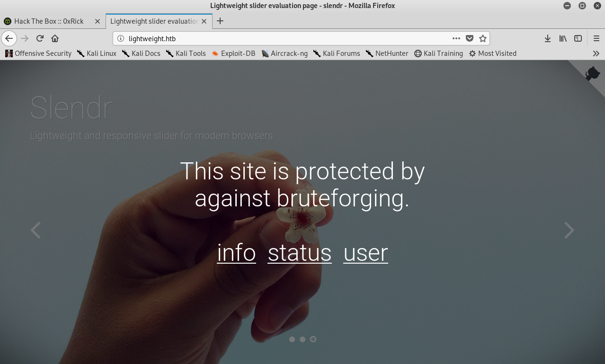Image resolution: width=605 pixels, height=364 pixels.
Task: Open the Downloads arrow icon
Action: click(x=547, y=38)
